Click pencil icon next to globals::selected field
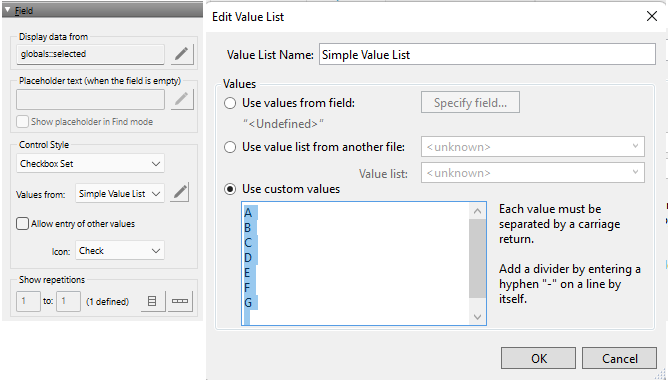The height and width of the screenshot is (381, 668). pos(182,54)
